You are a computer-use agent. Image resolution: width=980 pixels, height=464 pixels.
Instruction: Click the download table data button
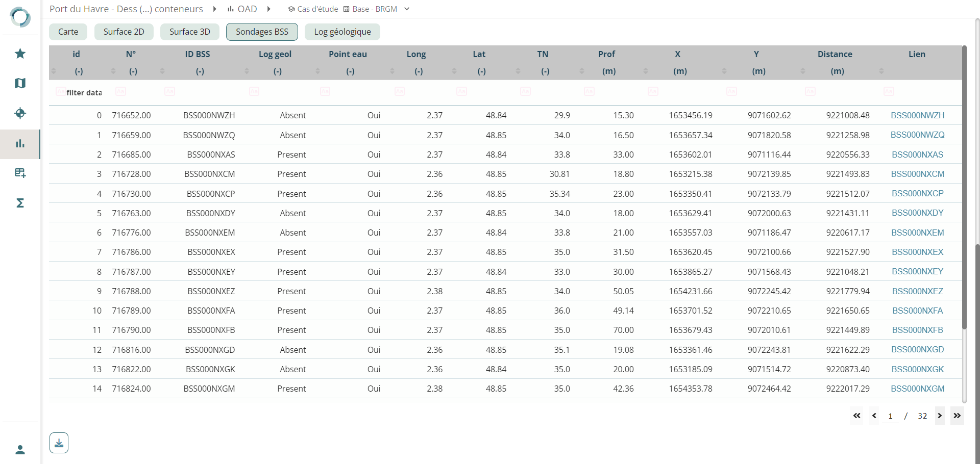point(59,443)
